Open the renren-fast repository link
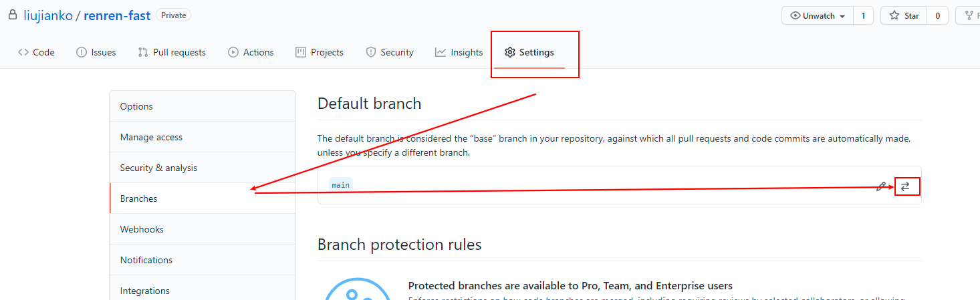The height and width of the screenshot is (300, 980). pyautogui.click(x=117, y=15)
